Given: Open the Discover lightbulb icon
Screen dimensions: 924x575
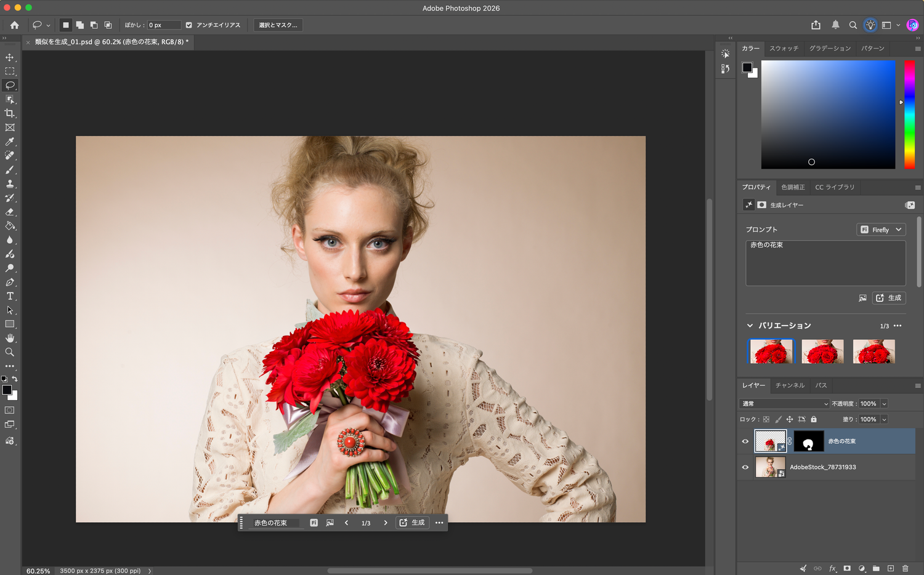Looking at the screenshot, I should 870,25.
